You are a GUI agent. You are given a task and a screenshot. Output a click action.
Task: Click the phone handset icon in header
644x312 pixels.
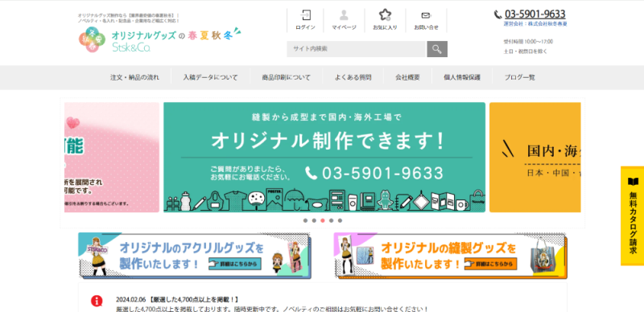(x=497, y=14)
